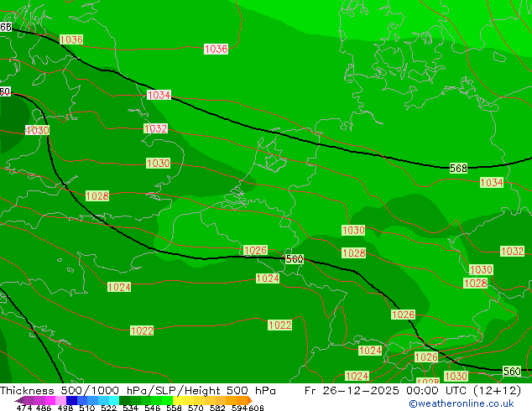532x411 pixels.
Task: Click the 560 height label at bottom-right map edge
Action: 512,371
